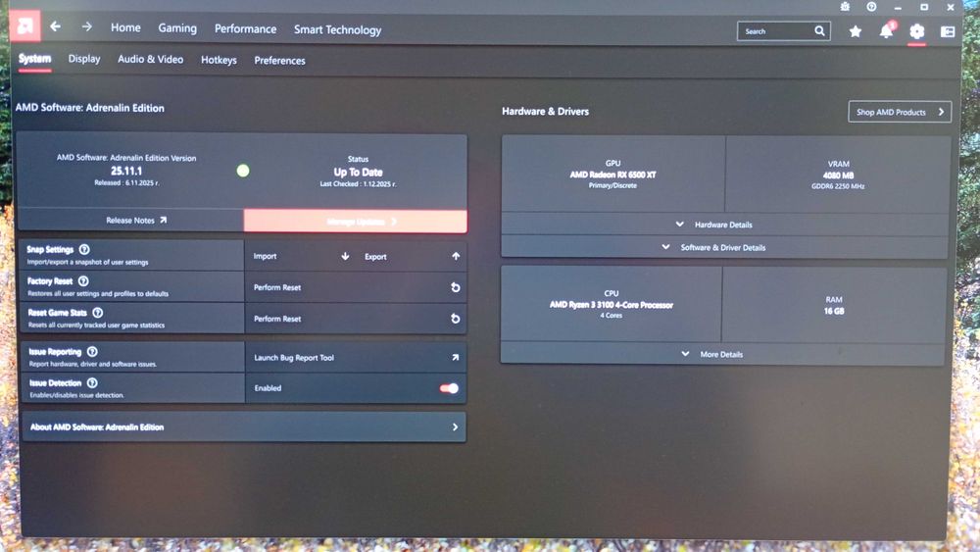
Task: Open favorites star icon
Action: point(855,30)
